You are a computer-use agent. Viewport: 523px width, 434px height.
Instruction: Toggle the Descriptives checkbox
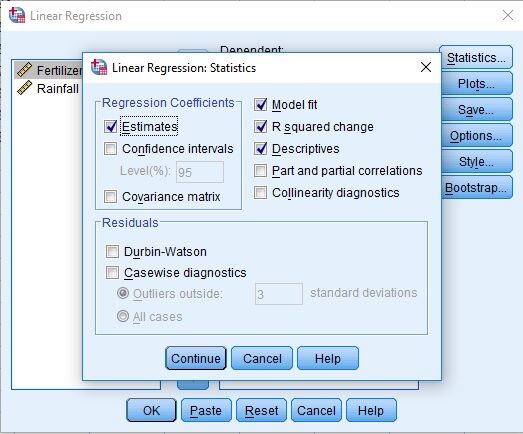[x=260, y=149]
